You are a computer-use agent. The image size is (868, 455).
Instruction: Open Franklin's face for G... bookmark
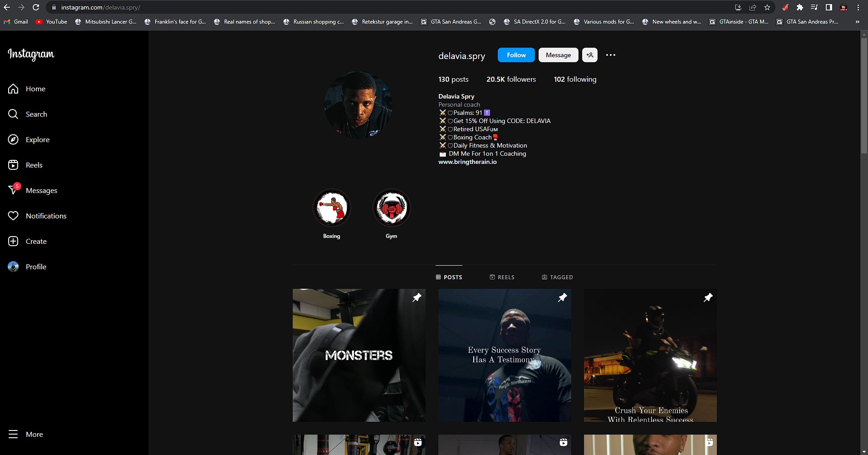pyautogui.click(x=175, y=22)
